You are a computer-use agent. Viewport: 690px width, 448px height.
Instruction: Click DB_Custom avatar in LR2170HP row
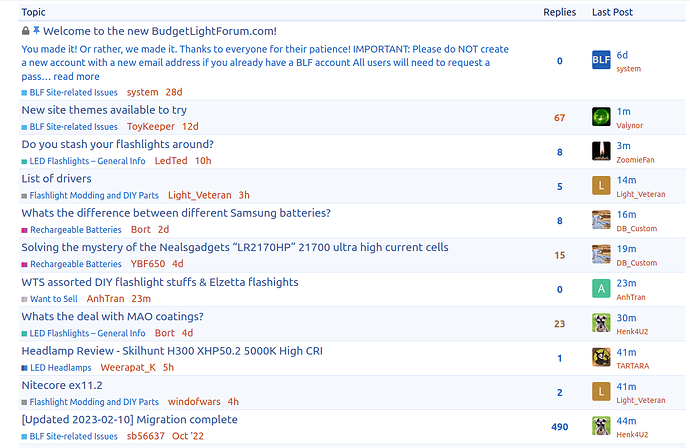601,254
